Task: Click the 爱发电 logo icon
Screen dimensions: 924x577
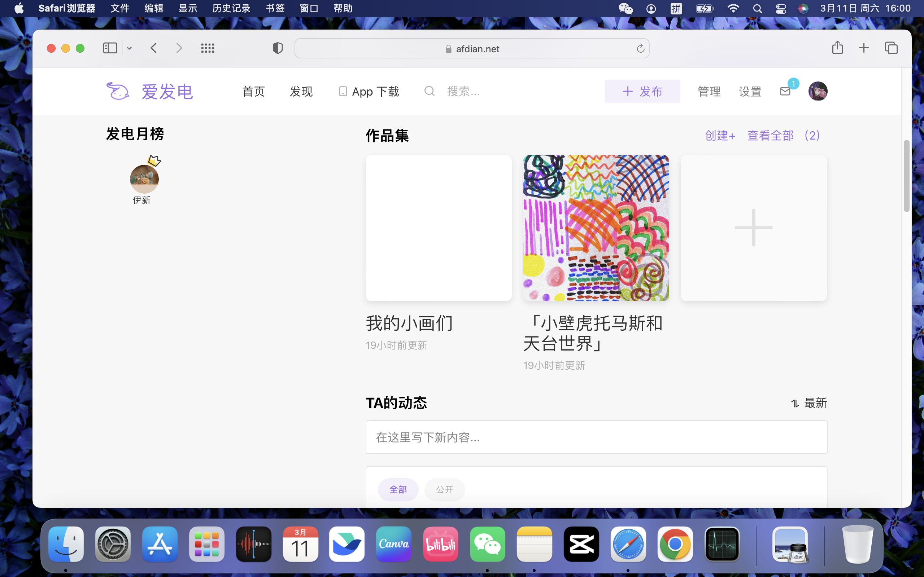Action: click(x=118, y=91)
